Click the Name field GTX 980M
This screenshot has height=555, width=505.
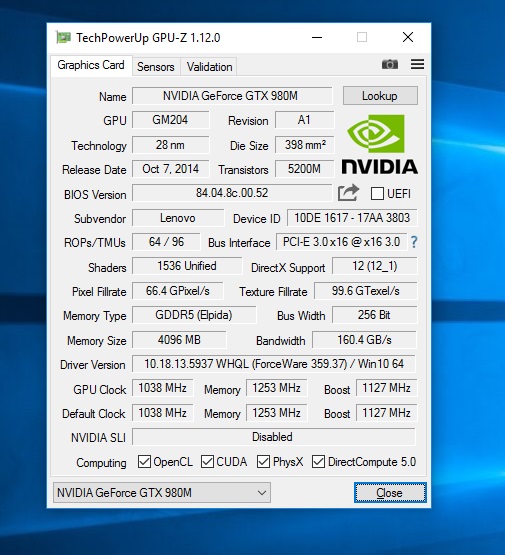point(232,96)
